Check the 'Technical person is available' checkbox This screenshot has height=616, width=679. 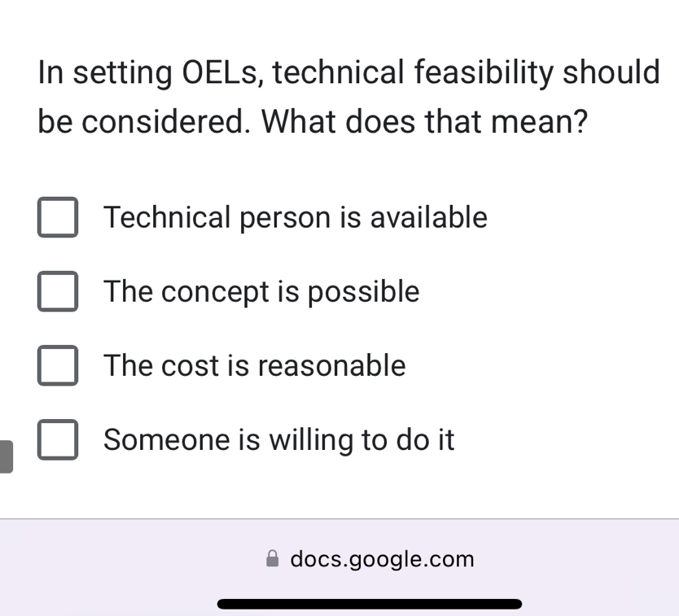[58, 217]
